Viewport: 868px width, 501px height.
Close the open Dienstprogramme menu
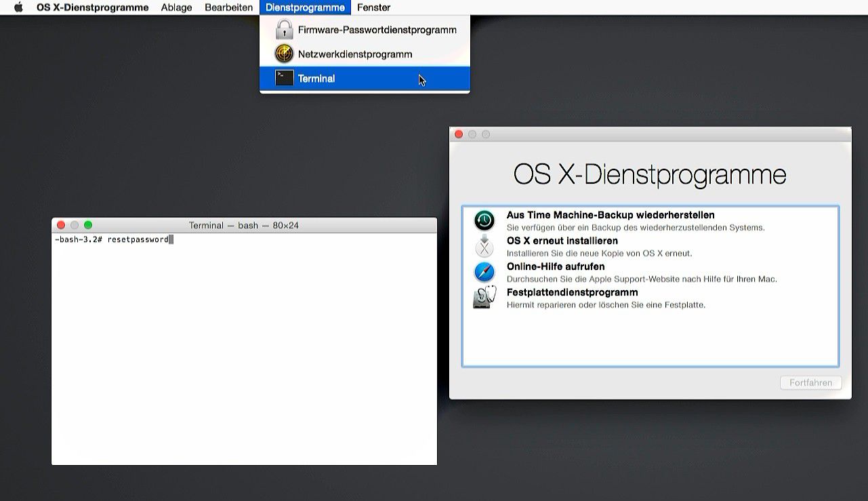tap(305, 7)
